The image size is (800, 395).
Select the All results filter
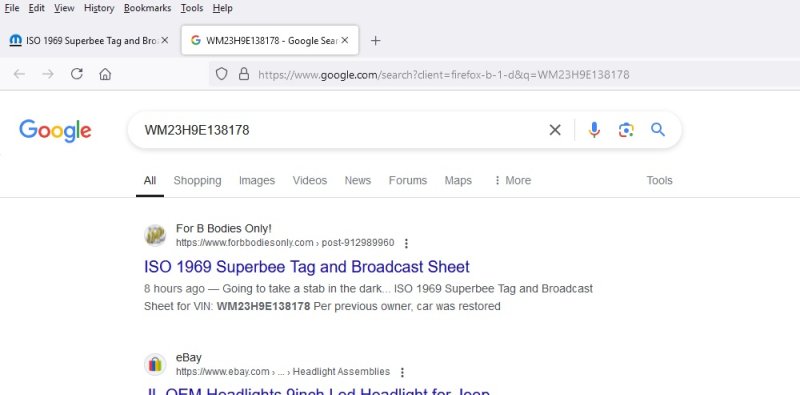tap(149, 181)
